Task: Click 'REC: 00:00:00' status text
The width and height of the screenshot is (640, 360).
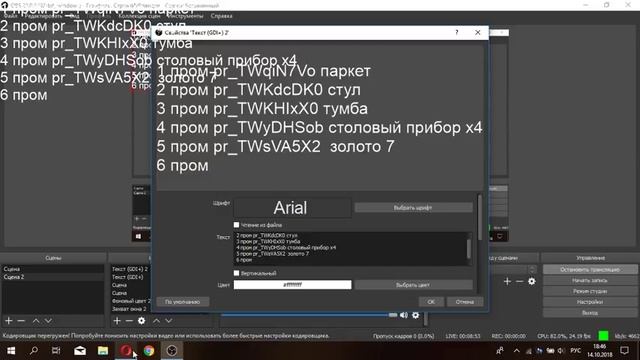Action: tap(509, 336)
